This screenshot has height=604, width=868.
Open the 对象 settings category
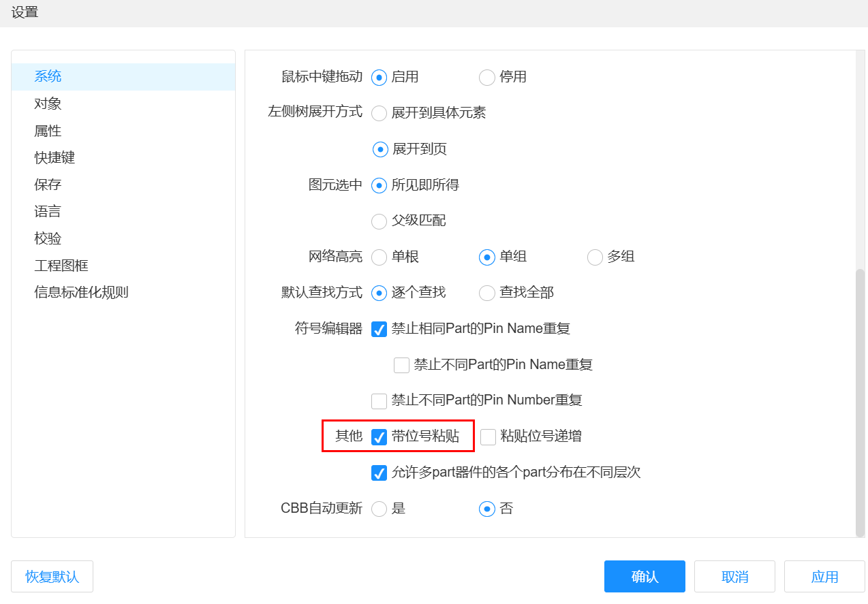(48, 104)
